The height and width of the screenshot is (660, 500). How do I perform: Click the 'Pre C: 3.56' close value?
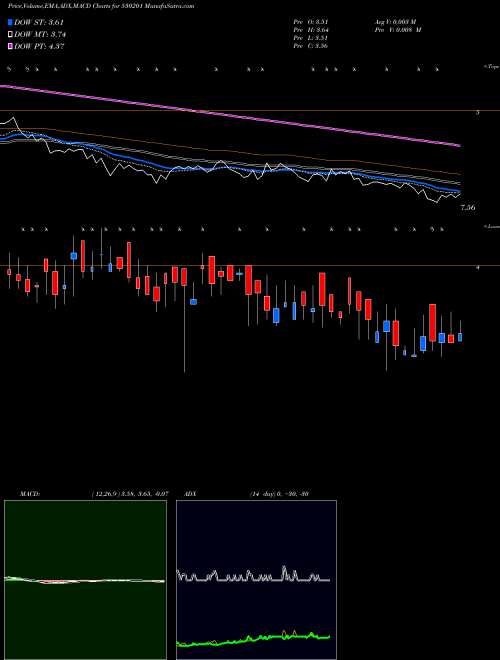311,46
